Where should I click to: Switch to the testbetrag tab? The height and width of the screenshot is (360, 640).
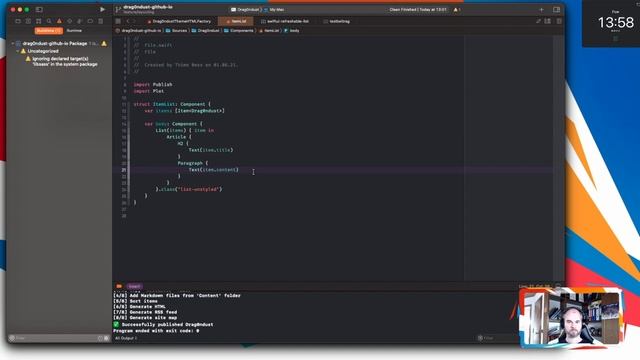[337, 21]
